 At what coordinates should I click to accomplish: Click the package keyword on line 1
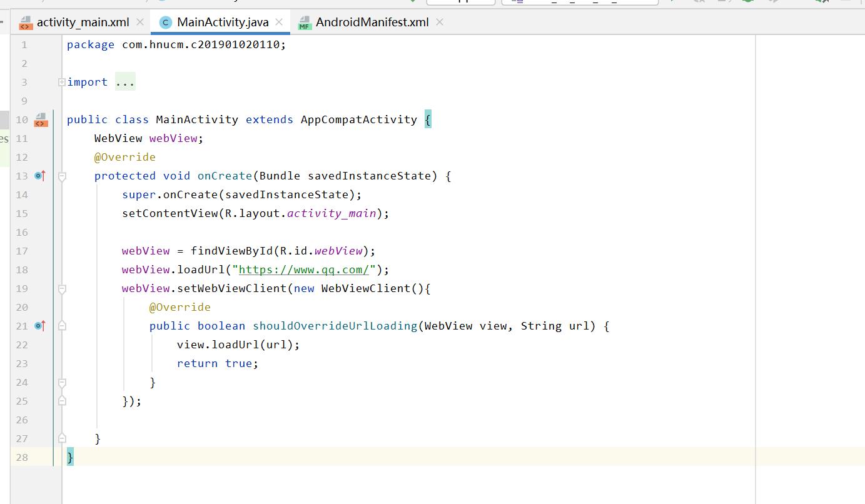click(x=91, y=44)
